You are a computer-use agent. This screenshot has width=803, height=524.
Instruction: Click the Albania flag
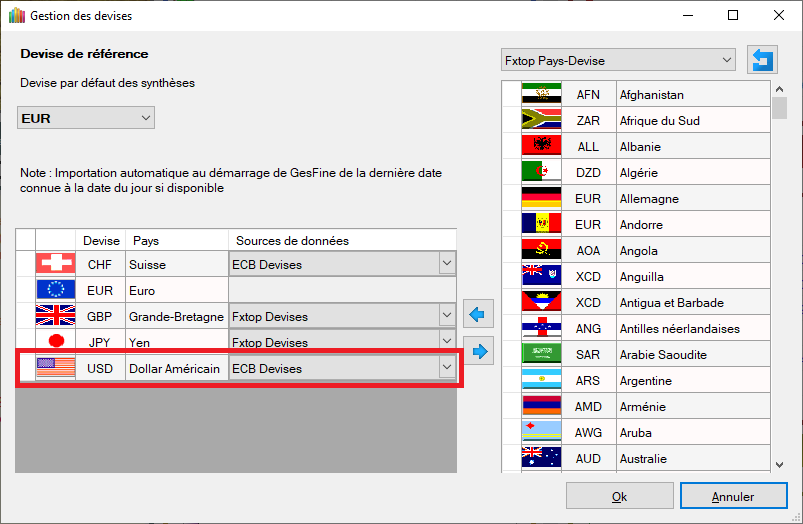(541, 146)
